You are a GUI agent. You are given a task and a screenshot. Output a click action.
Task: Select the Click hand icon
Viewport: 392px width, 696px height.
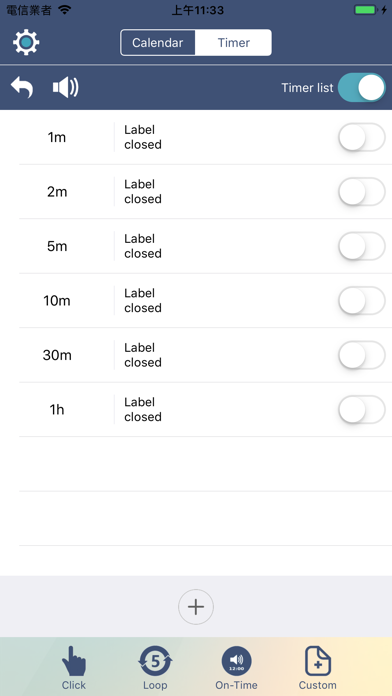point(74,661)
